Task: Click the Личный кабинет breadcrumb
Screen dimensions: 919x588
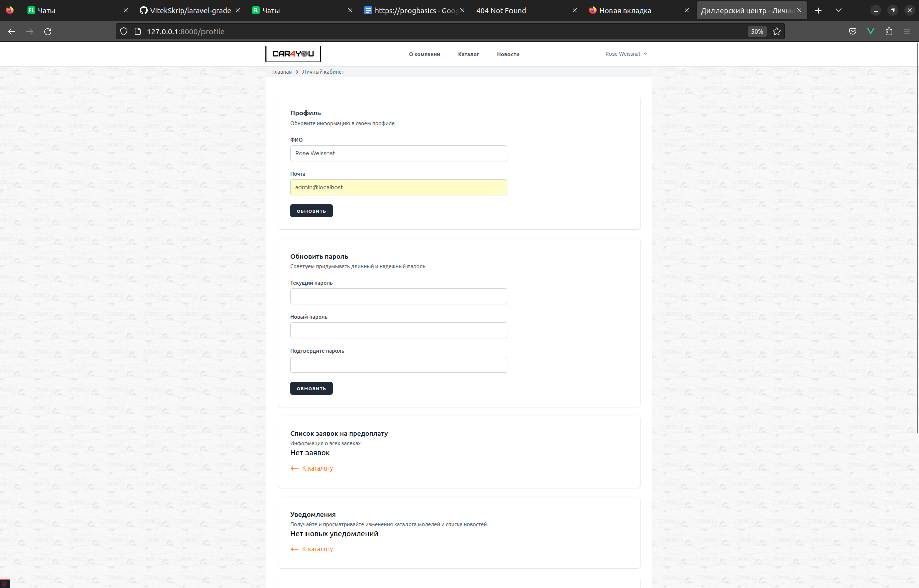Action: [x=323, y=72]
